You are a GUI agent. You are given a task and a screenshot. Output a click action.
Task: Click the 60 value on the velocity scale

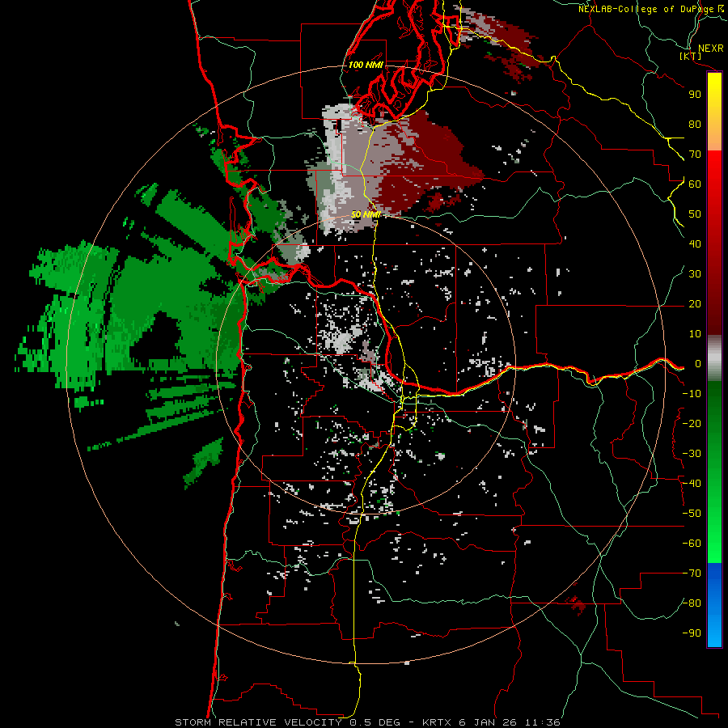click(695, 184)
